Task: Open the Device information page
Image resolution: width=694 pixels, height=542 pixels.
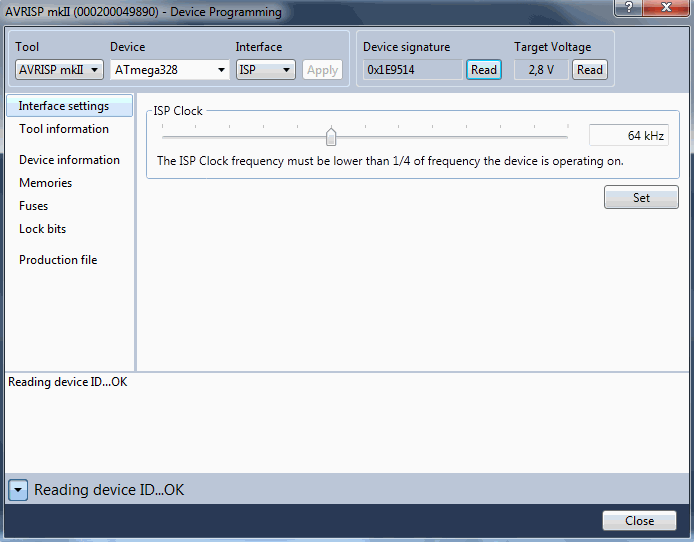Action: coord(69,160)
